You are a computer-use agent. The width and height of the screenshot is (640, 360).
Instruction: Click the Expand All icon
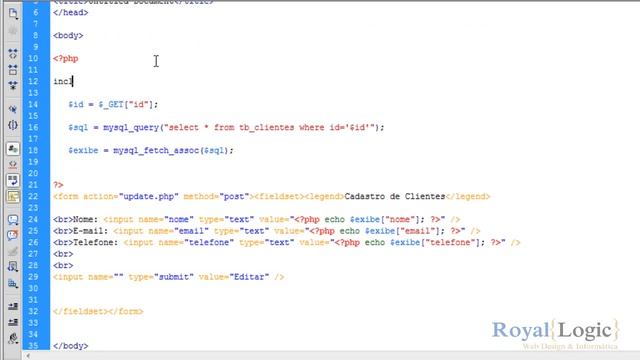[x=13, y=85]
